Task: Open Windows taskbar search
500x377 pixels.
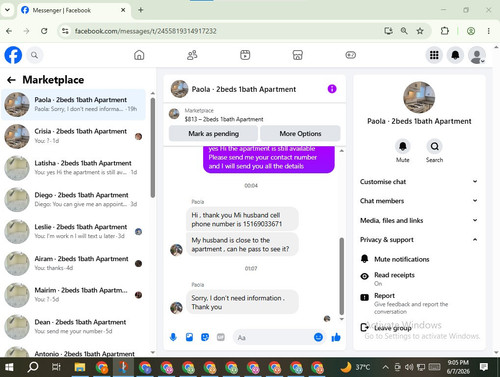Action: (x=33, y=367)
